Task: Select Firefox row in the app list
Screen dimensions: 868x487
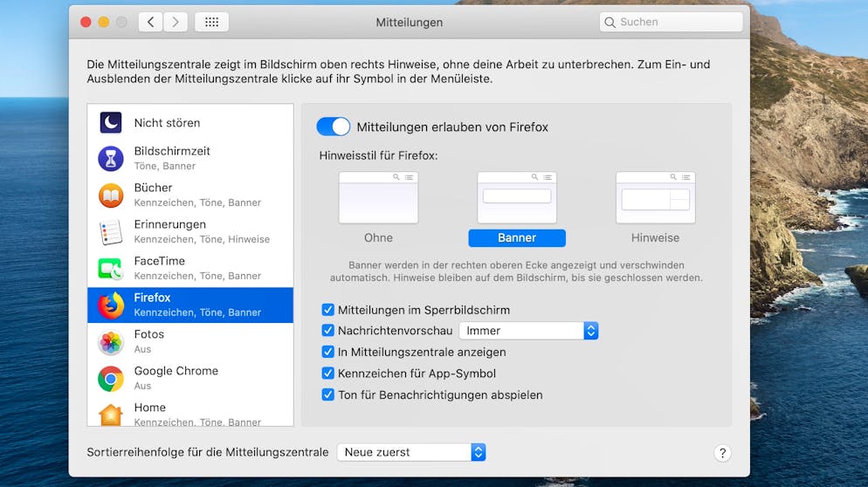Action: tap(190, 305)
